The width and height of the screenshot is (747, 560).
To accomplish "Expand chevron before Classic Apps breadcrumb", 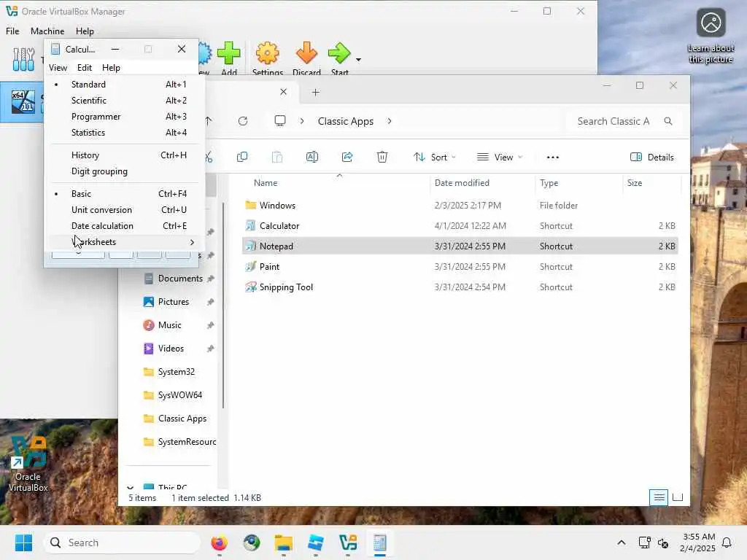I will pos(302,121).
